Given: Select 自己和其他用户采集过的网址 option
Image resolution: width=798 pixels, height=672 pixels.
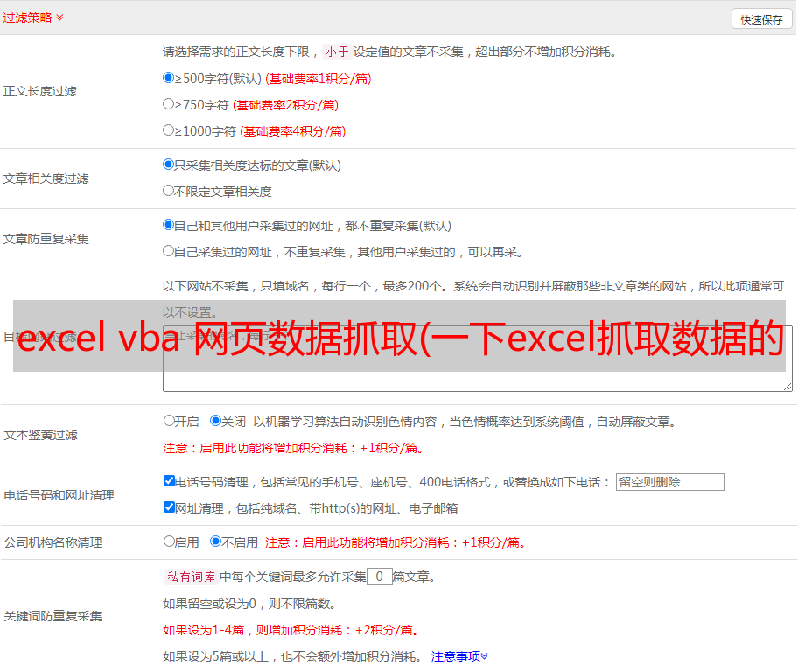Looking at the screenshot, I should (x=168, y=225).
